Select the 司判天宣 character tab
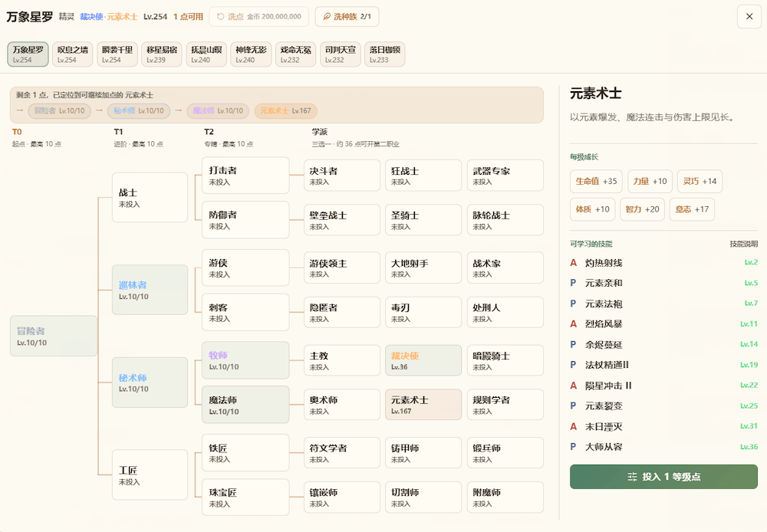 coord(340,54)
